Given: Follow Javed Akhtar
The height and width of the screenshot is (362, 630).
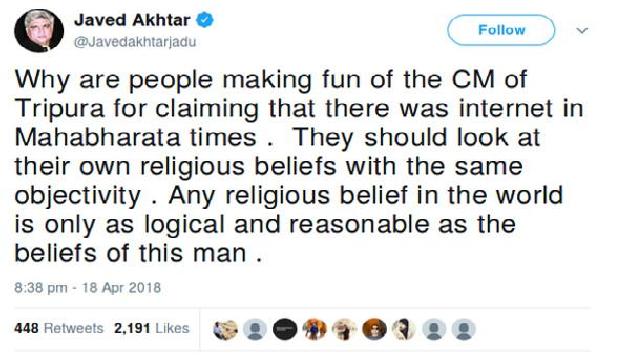Looking at the screenshot, I should pyautogui.click(x=501, y=30).
